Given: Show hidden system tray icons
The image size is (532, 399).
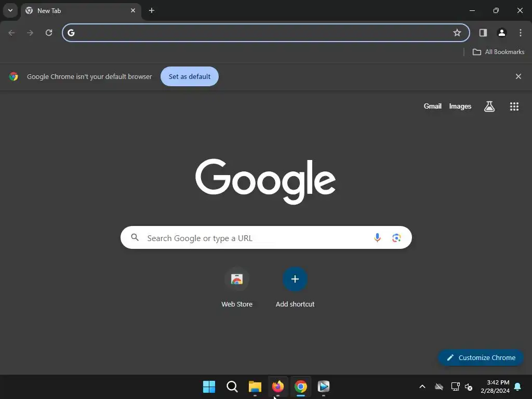Looking at the screenshot, I should [422, 387].
